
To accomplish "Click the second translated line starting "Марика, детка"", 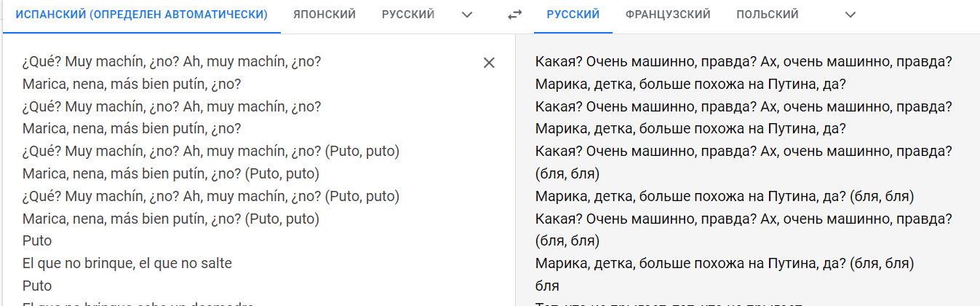I will (690, 129).
